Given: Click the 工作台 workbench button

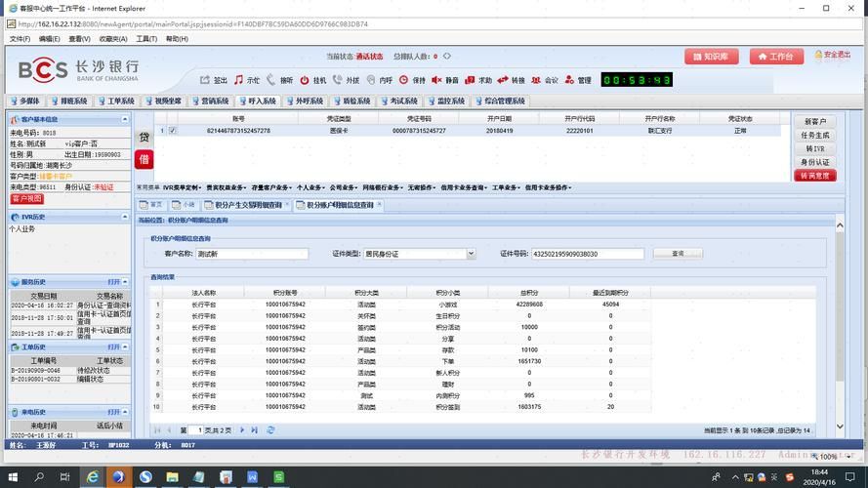Looking at the screenshot, I should pyautogui.click(x=776, y=57).
